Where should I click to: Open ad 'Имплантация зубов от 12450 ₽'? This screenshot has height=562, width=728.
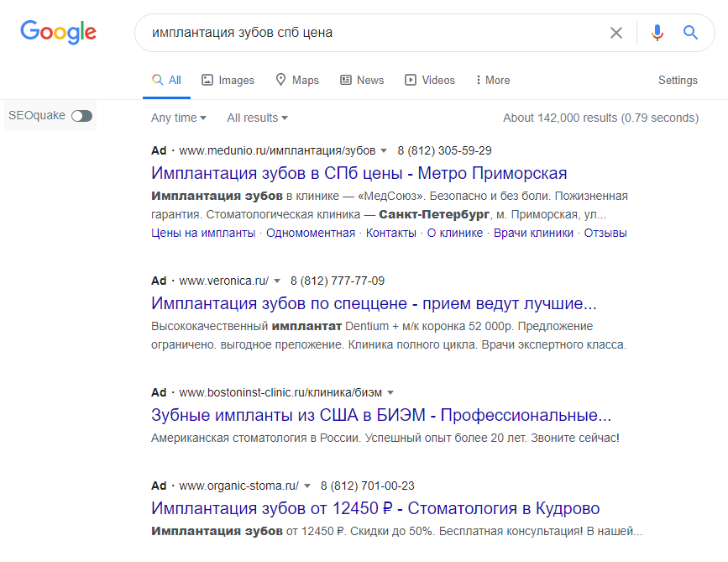375,508
